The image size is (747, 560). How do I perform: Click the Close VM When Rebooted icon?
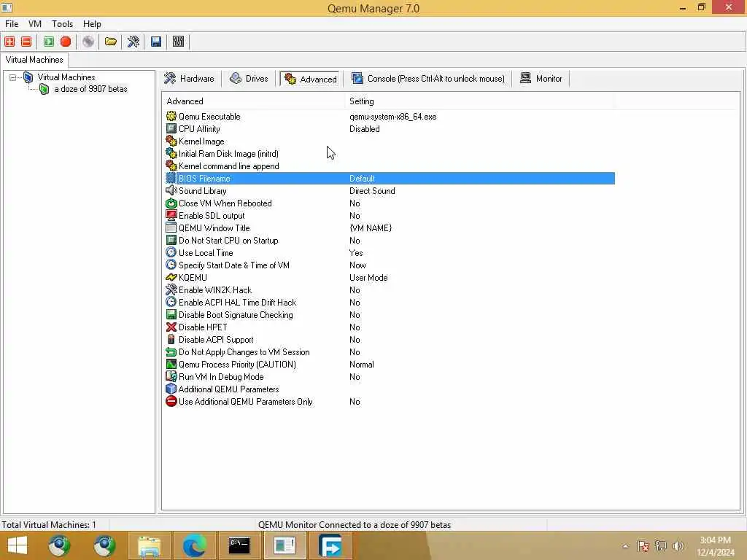171,203
